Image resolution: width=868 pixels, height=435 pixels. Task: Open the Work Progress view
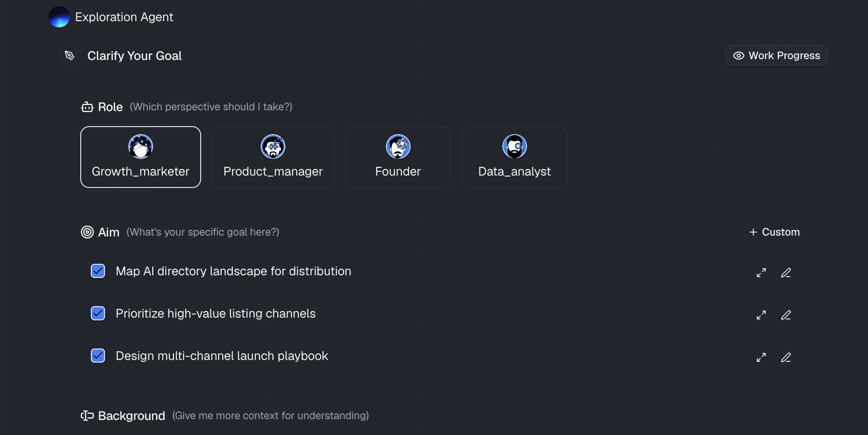click(776, 56)
